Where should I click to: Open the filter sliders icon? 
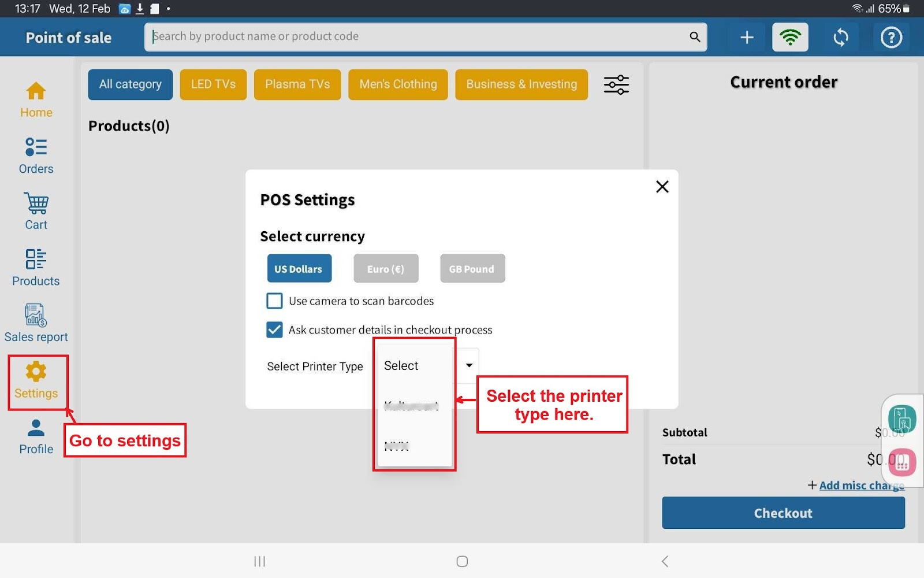click(616, 84)
